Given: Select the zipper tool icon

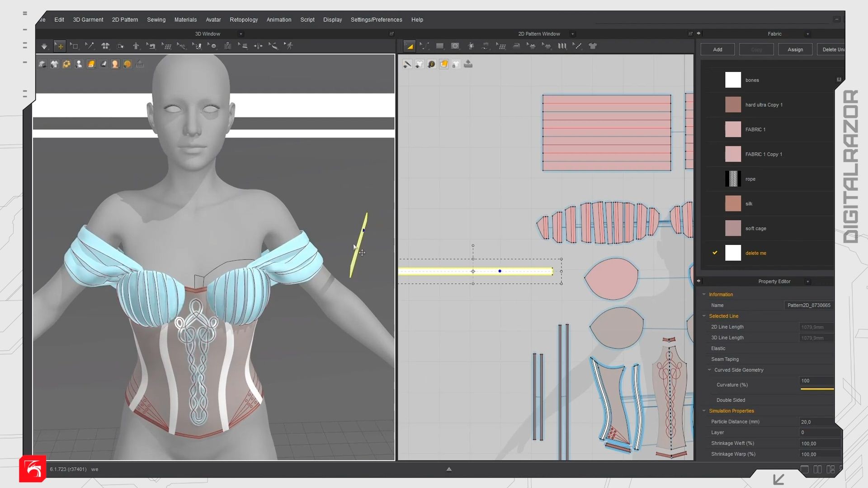Looking at the screenshot, I should pos(227,46).
